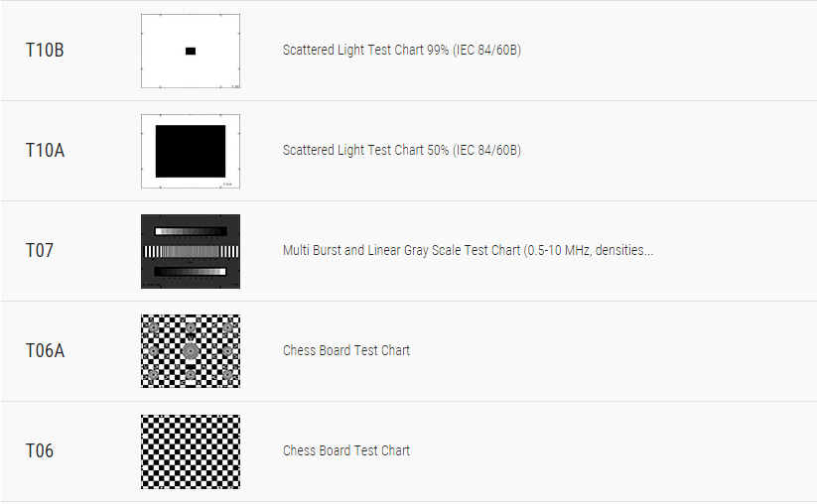Open Scattered Light Test Chart 50% description
This screenshot has height=504, width=817.
click(x=402, y=150)
